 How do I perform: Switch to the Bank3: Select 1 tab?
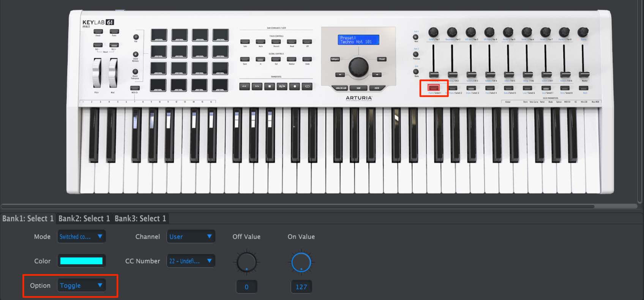pyautogui.click(x=140, y=218)
